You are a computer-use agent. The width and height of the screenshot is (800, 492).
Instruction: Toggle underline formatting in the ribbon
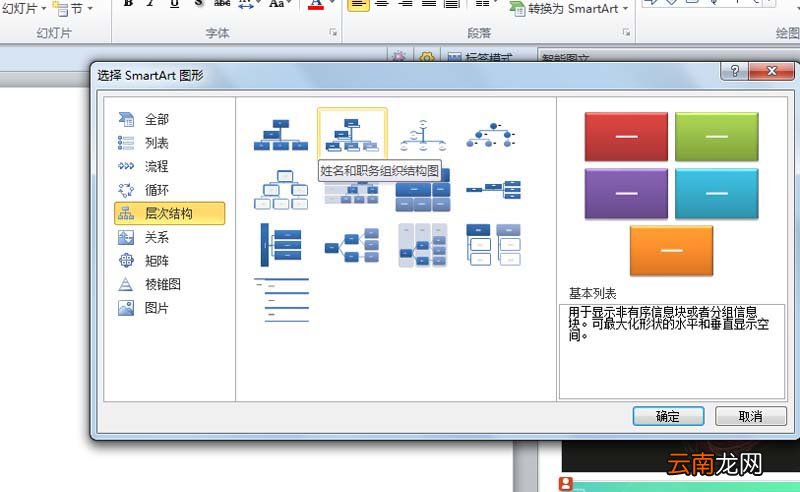174,4
